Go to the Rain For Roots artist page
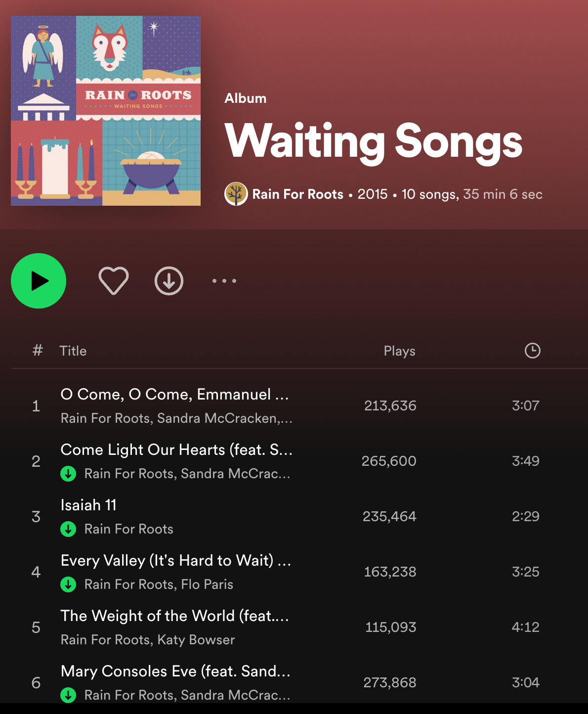 click(x=298, y=194)
